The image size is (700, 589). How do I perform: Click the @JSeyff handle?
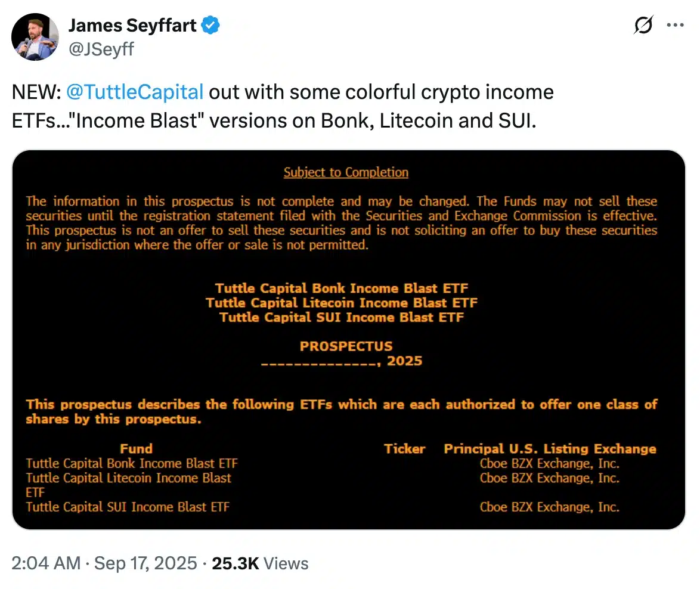click(x=101, y=48)
